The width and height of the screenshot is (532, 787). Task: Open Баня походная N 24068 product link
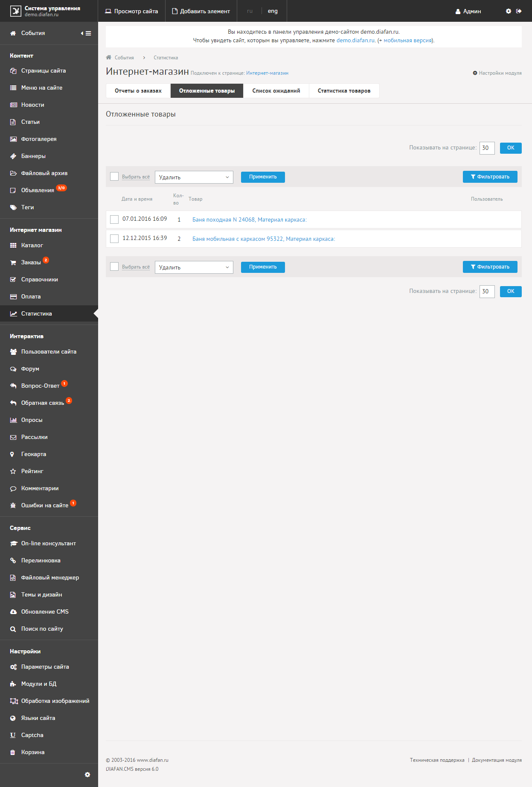(x=250, y=220)
